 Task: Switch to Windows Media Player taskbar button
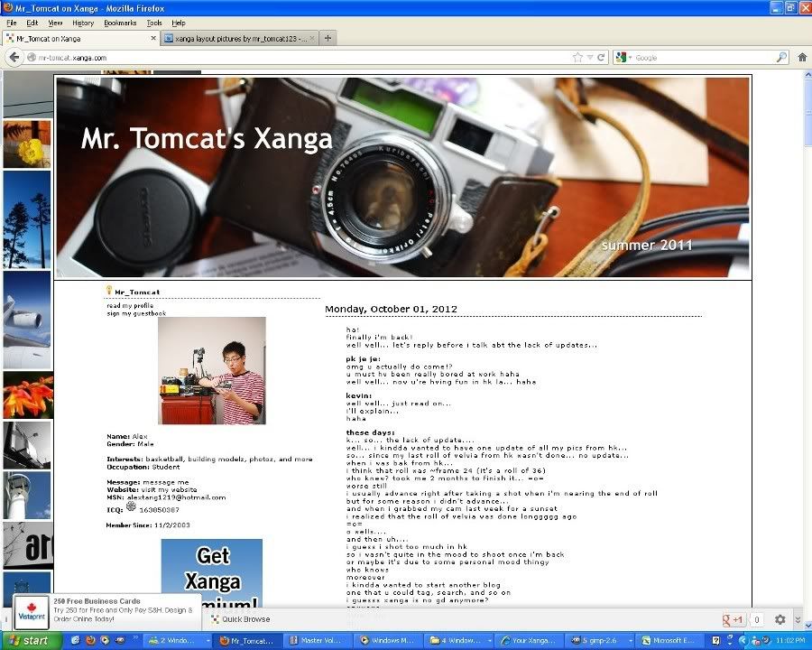[x=387, y=641]
